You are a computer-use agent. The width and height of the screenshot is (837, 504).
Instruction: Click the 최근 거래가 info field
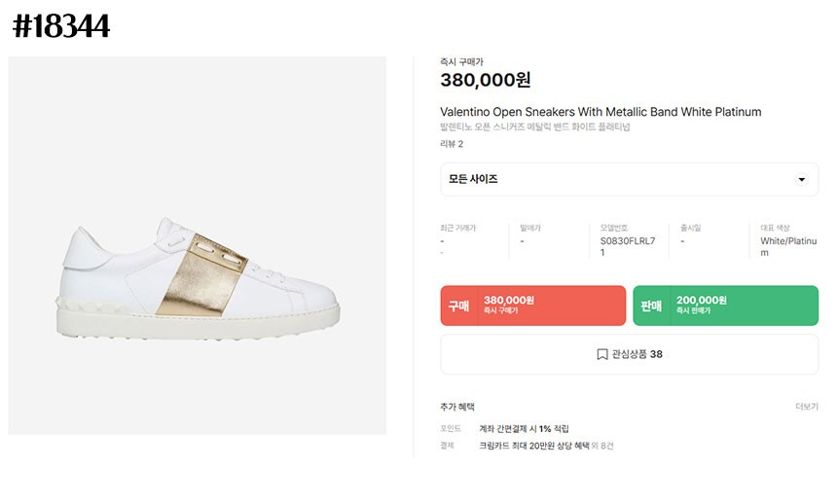[x=458, y=228]
